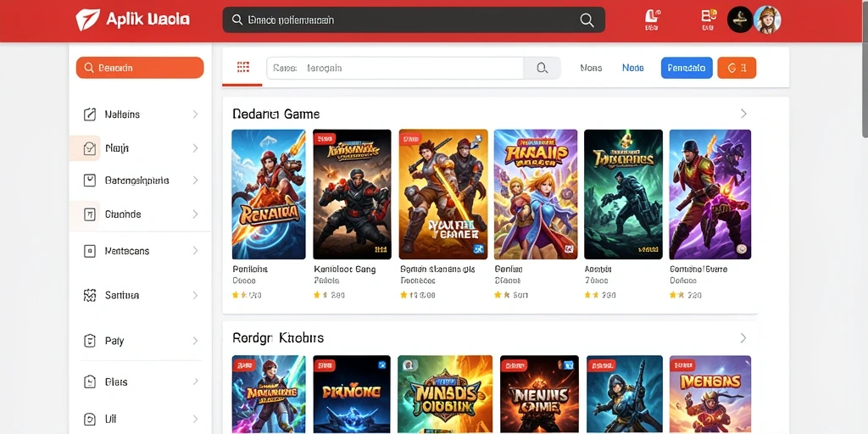Open the Aanpbt game cover
Image resolution: width=868 pixels, height=434 pixels.
tap(623, 194)
